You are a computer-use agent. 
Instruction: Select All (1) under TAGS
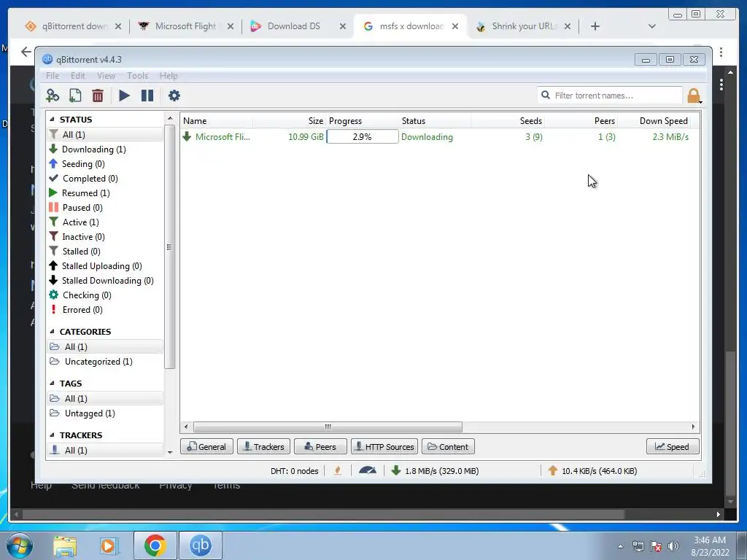point(105,399)
